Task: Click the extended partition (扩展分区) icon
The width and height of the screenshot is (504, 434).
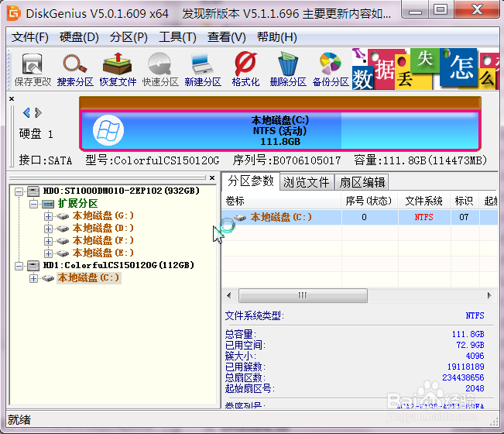Action: 48,204
